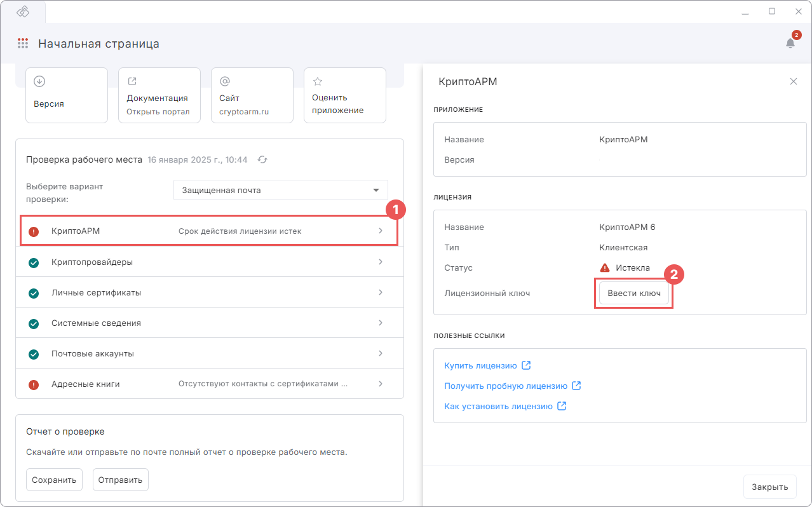812x507 pixels.
Task: Click warning triangle icon next to Истекла
Action: click(605, 267)
